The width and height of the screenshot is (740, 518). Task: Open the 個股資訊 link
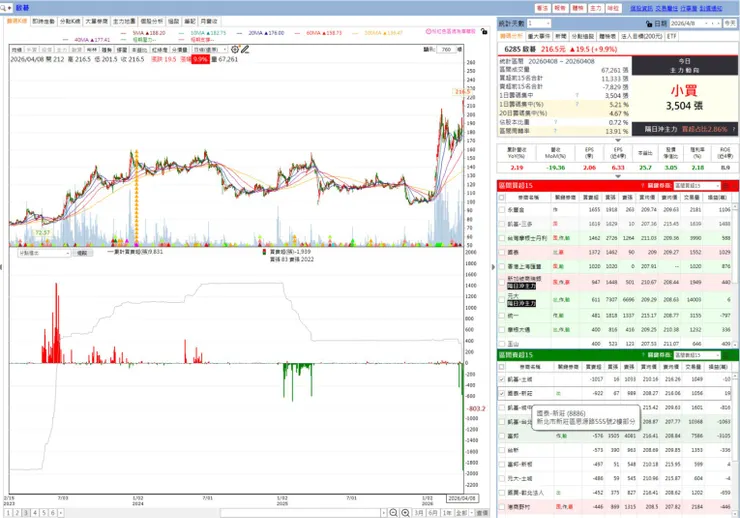(641, 8)
